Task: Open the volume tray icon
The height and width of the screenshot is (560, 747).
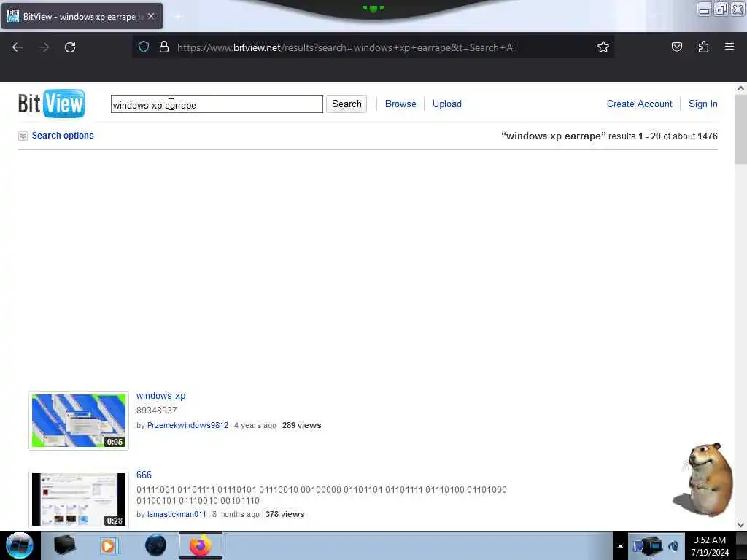Action: [673, 546]
